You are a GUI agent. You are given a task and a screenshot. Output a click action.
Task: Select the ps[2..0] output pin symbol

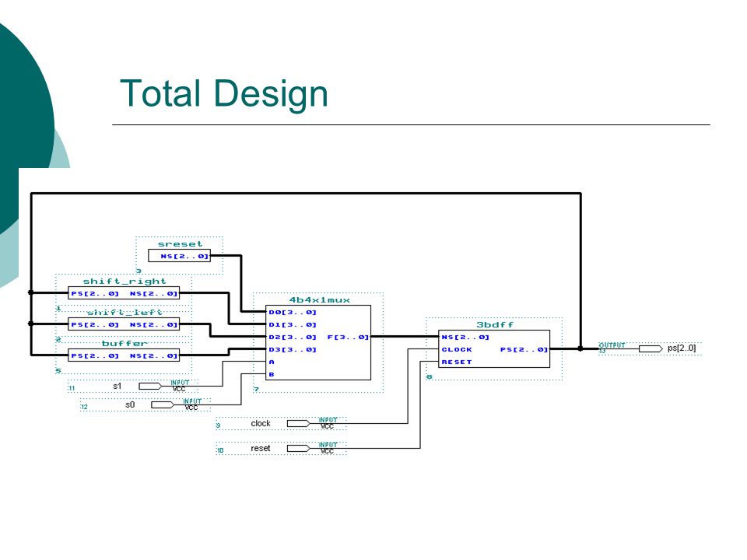coord(651,348)
